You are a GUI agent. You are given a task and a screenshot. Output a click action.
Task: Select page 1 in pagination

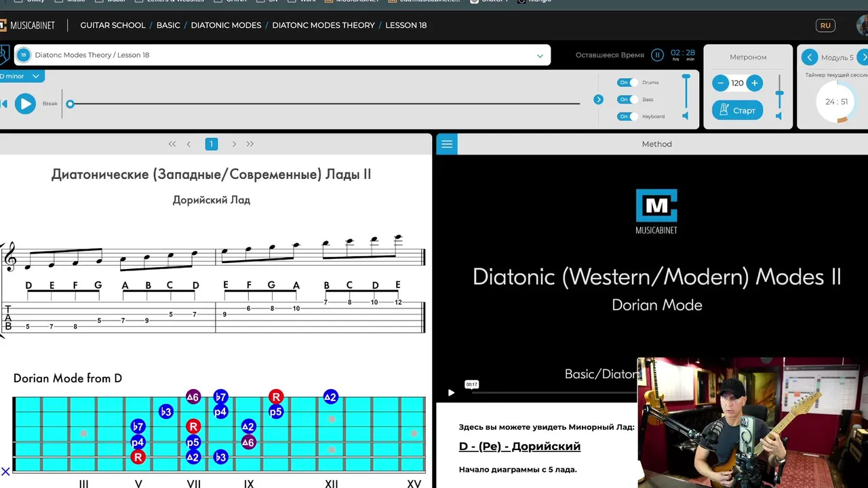(212, 144)
